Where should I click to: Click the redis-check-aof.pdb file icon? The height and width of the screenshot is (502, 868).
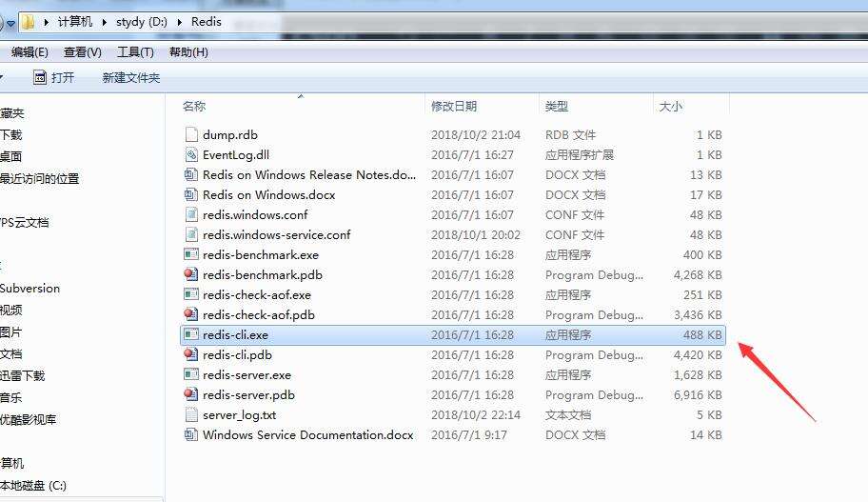point(191,314)
